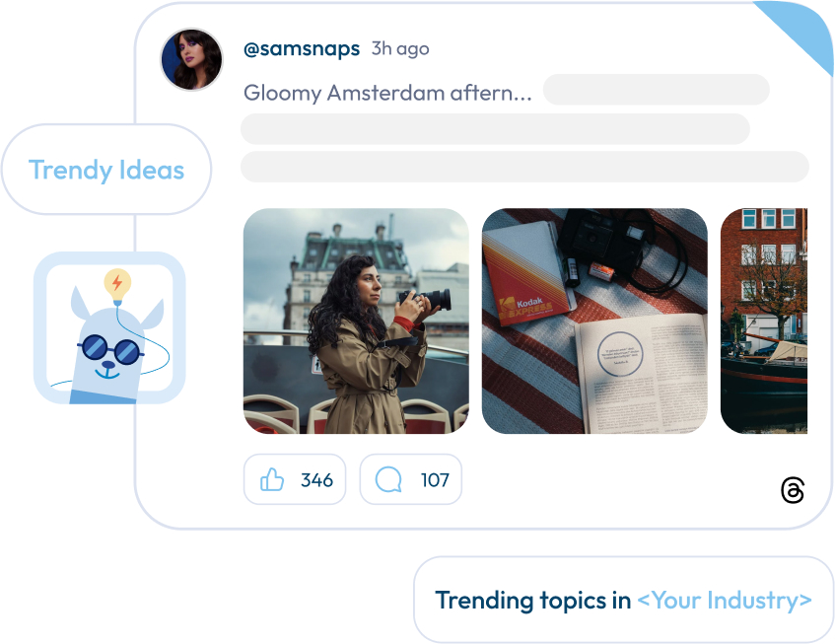The height and width of the screenshot is (644, 835).
Task: Open the @samsnaps username link
Action: coord(301,49)
